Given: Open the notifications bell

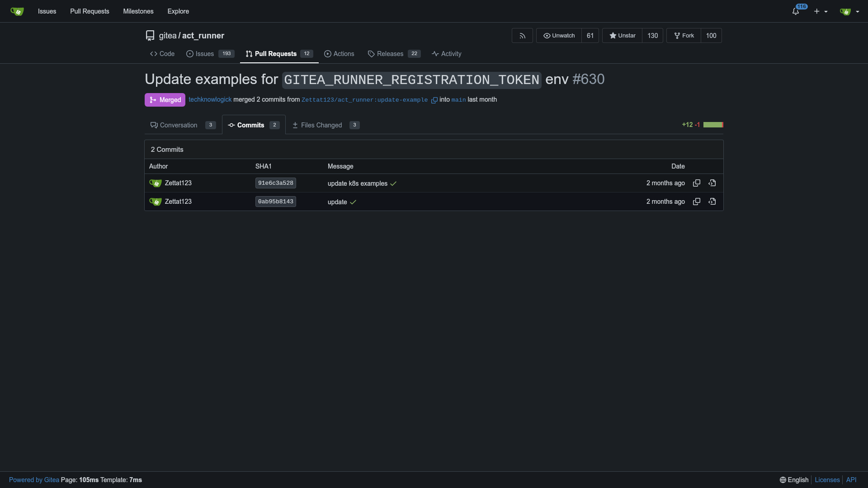Looking at the screenshot, I should [796, 11].
